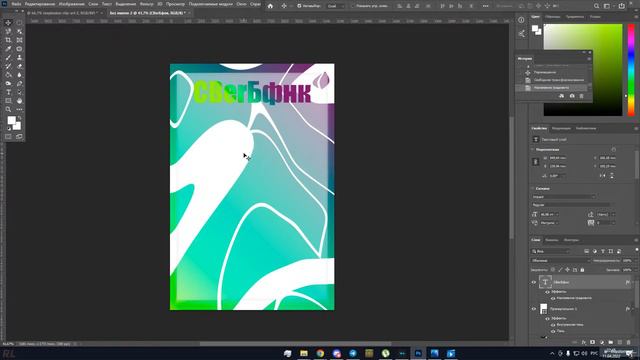This screenshot has width=640, height=360.
Task: Delete current state in History panel
Action: pos(582,96)
